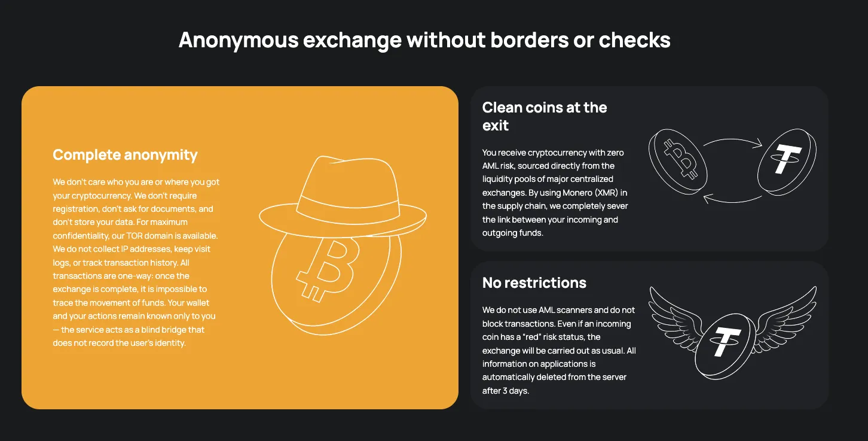Select the orange Complete anonymity card
The width and height of the screenshot is (868, 441).
(240, 248)
